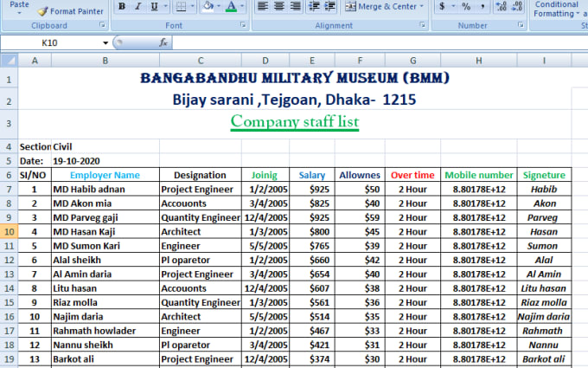Select allowance cell $59
Screen dimensions: 588x368
(360, 217)
